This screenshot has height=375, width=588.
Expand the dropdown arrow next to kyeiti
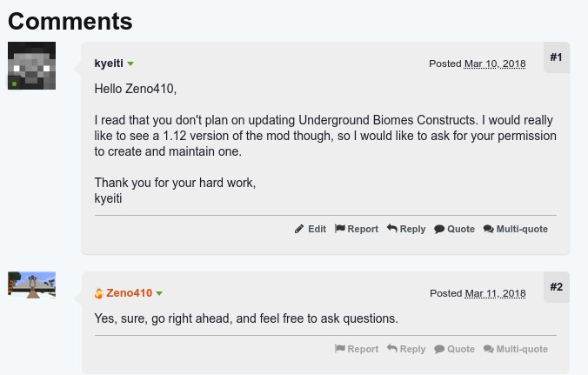tap(130, 64)
